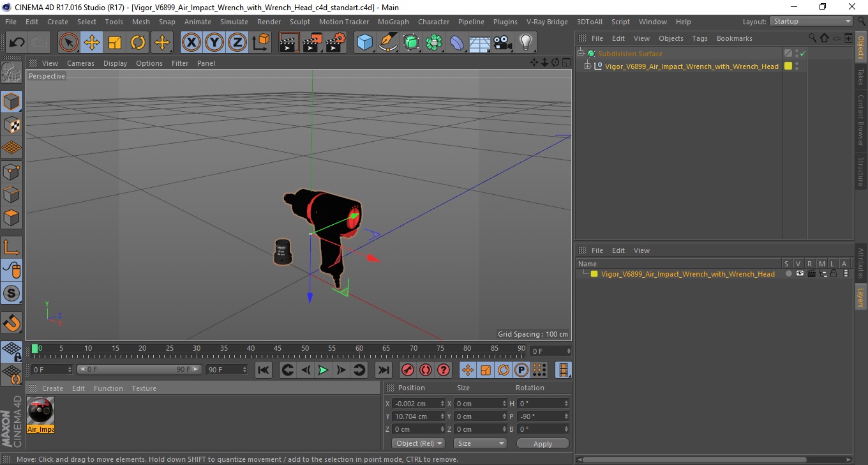Screen dimensions: 868x465
Task: Open the Layout Startup dropdown
Action: [811, 21]
